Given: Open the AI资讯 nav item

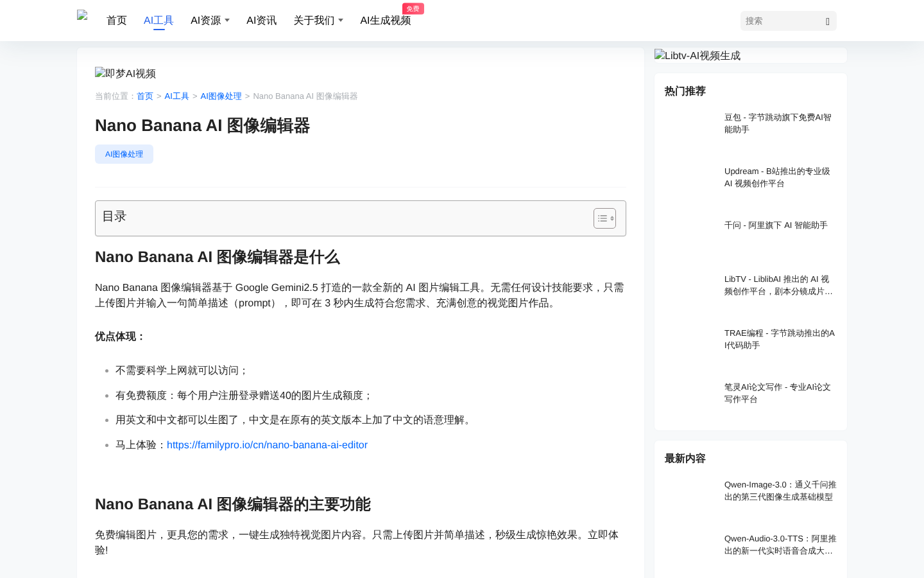Looking at the screenshot, I should pos(261,21).
